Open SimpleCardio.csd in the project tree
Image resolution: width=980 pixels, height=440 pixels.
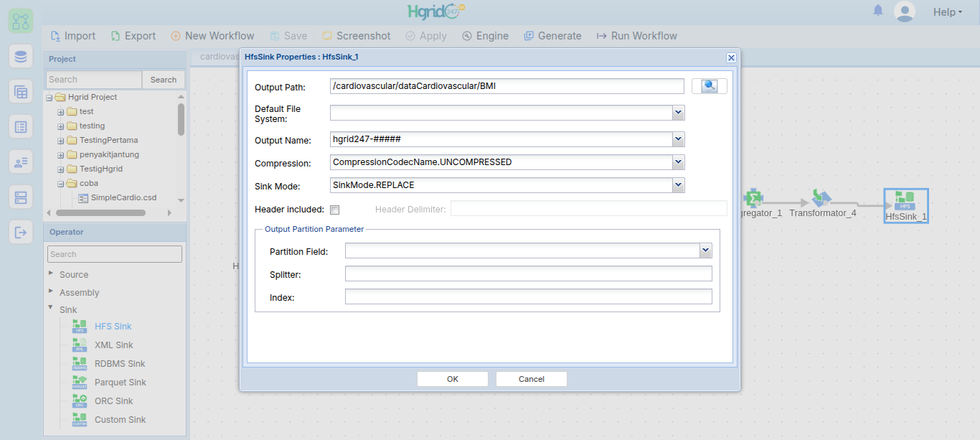click(123, 197)
